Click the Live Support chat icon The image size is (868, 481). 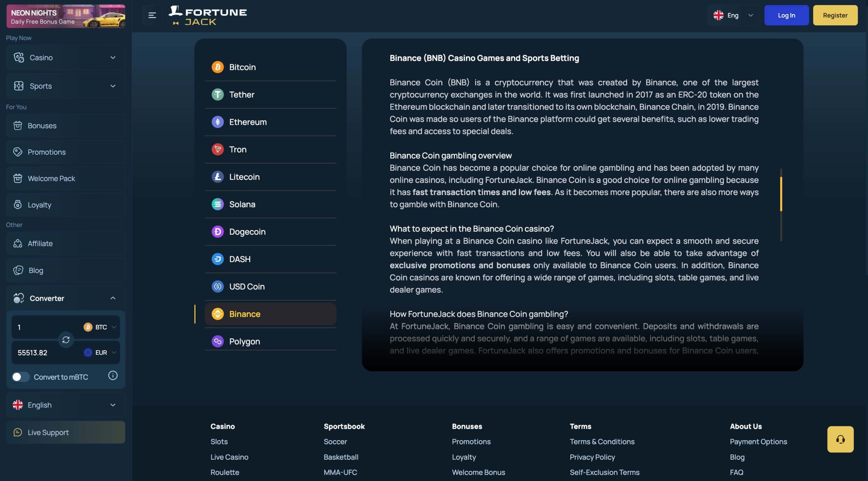point(18,432)
